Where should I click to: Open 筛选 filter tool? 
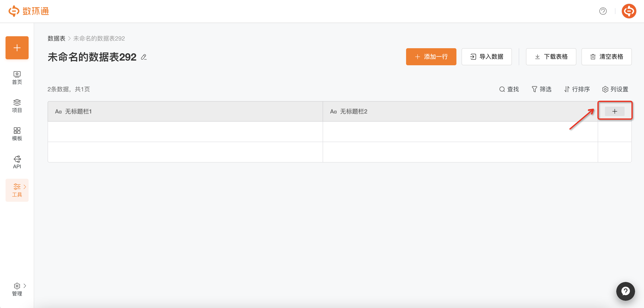pyautogui.click(x=542, y=89)
